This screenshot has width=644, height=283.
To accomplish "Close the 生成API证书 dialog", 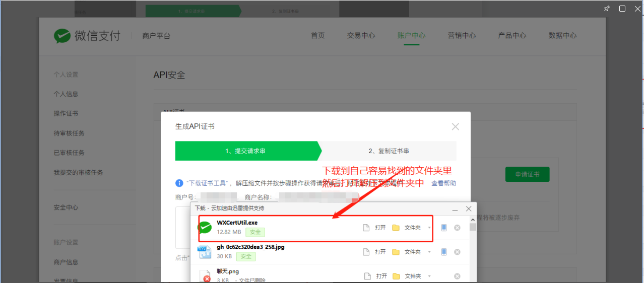I will [x=456, y=126].
